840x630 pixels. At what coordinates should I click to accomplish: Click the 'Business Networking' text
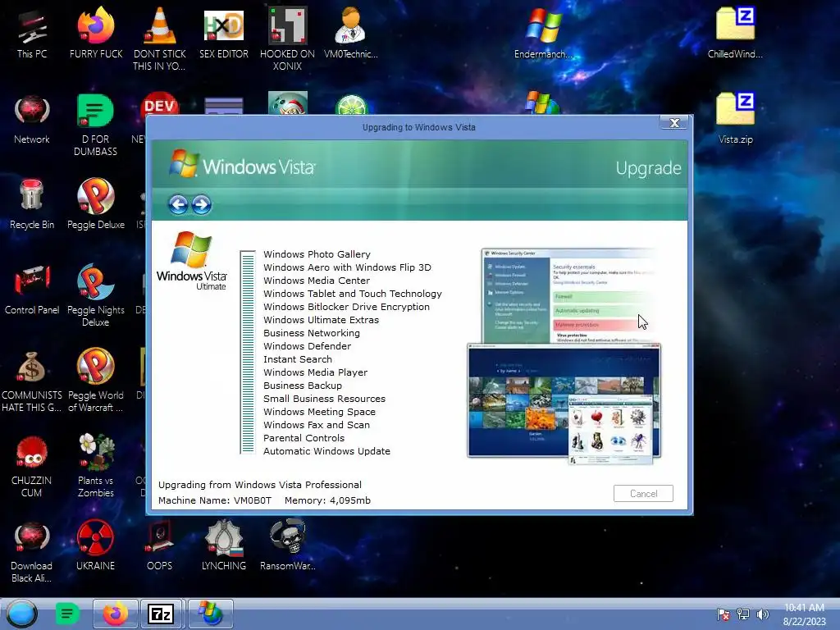(x=312, y=333)
